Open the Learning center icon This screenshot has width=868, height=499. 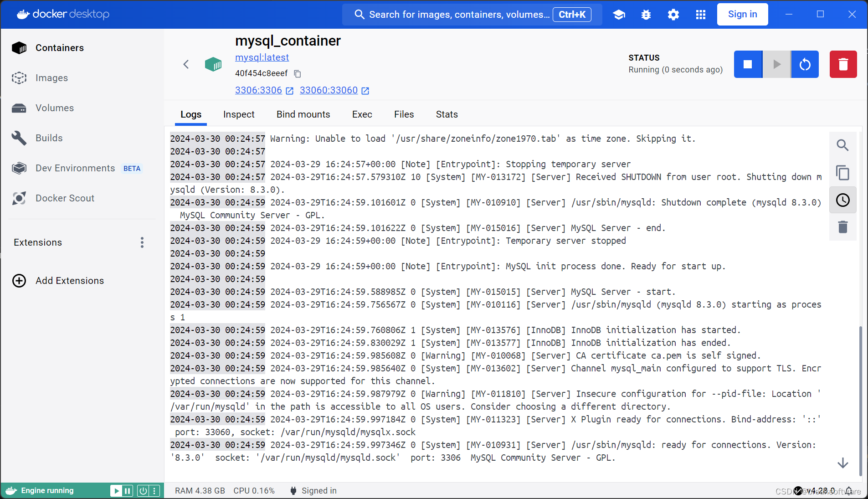click(x=619, y=15)
